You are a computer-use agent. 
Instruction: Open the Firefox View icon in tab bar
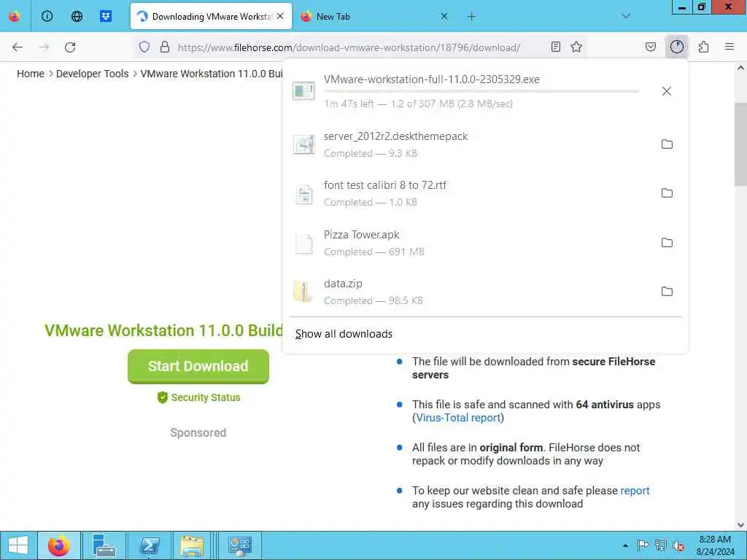[x=15, y=16]
